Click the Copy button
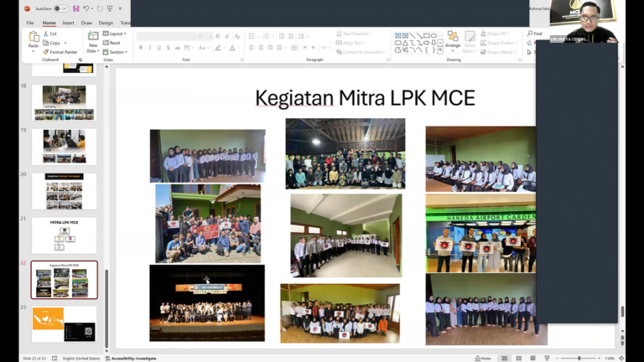Image resolution: width=644 pixels, height=362 pixels. pos(52,43)
